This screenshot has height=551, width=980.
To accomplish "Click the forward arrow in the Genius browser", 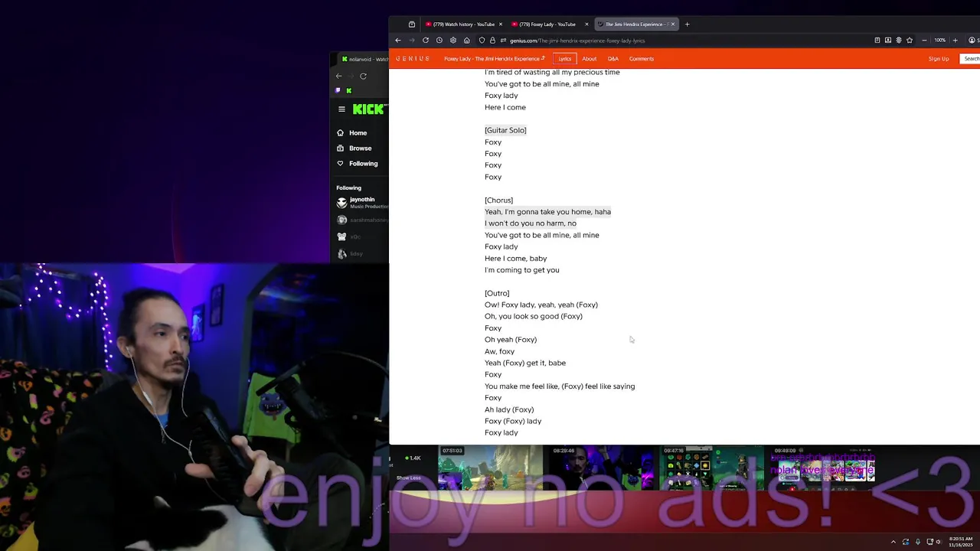I will click(412, 41).
